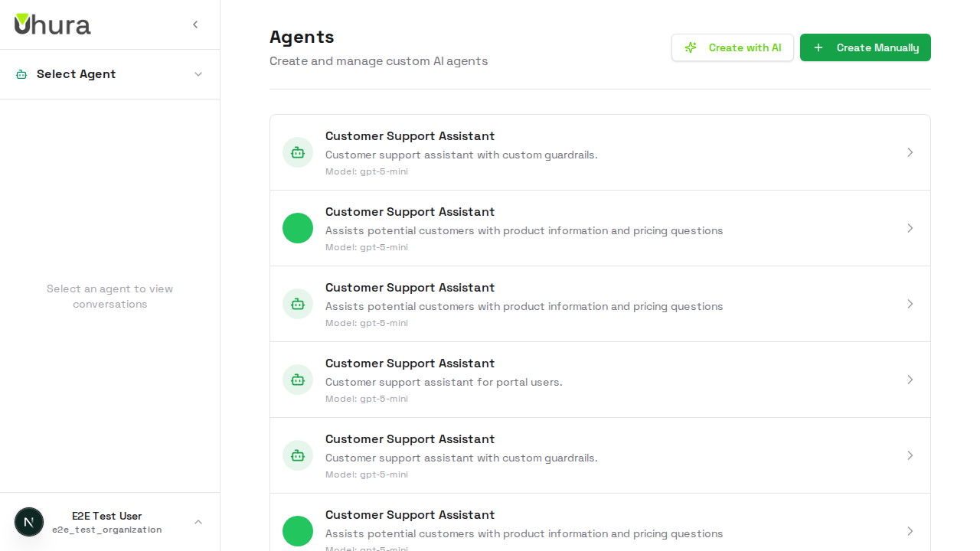The image size is (980, 551).
Task: Collapse the E2E Test User account menu
Action: click(198, 521)
